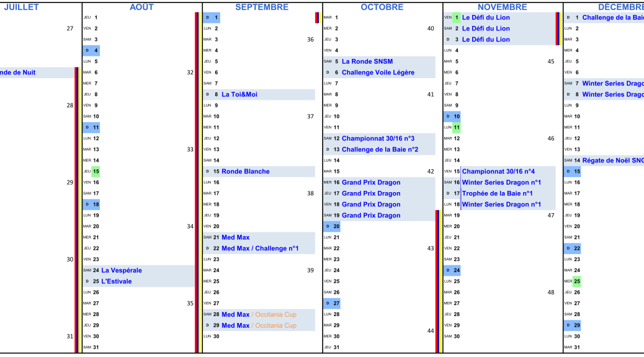Select Occitania Cup text on September 29
The height and width of the screenshot is (357, 644).
tap(275, 325)
